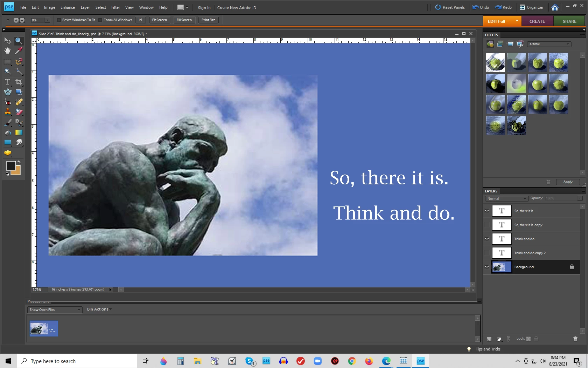Swap foreground and background colors
Screen dimensions: 588x368
[x=19, y=162]
